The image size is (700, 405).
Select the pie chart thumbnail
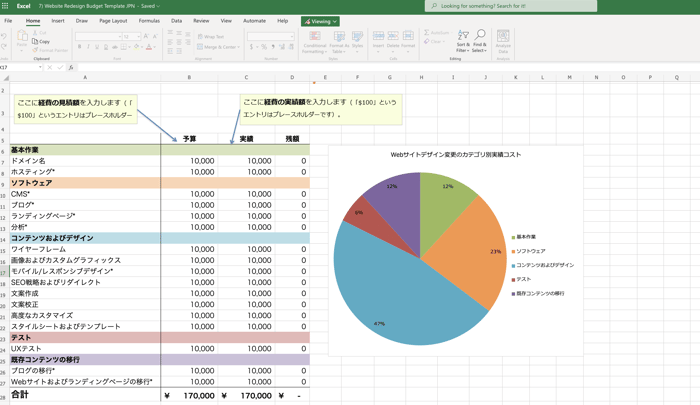(456, 251)
